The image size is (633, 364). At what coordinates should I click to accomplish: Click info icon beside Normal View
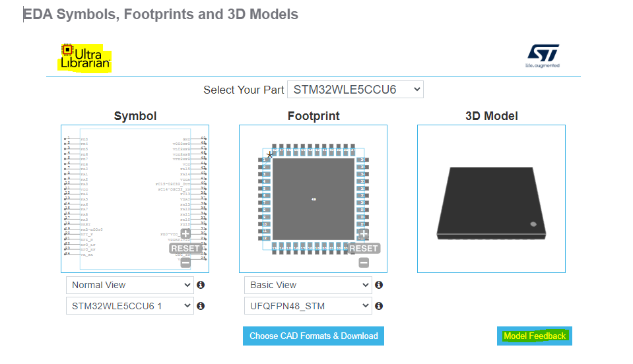[x=201, y=285]
